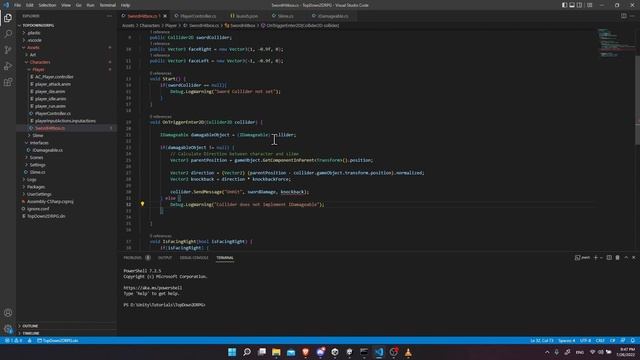This screenshot has width=640, height=360.
Task: Close the SwordHitbox.cs tab
Action: tap(165, 16)
